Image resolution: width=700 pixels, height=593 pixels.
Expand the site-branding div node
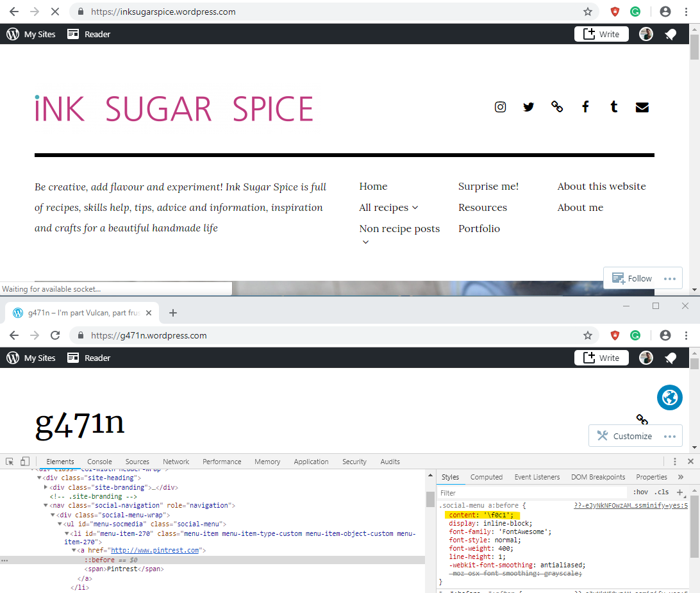coord(46,487)
